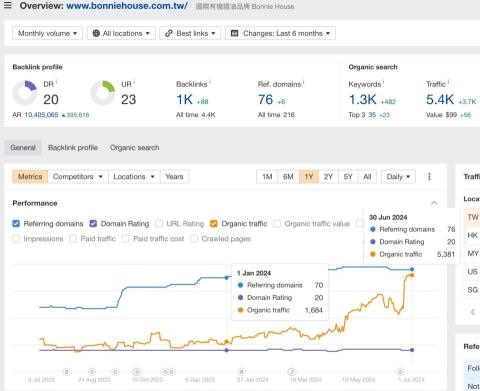480x391 pixels.
Task: Select HK location row
Action: pyautogui.click(x=472, y=235)
